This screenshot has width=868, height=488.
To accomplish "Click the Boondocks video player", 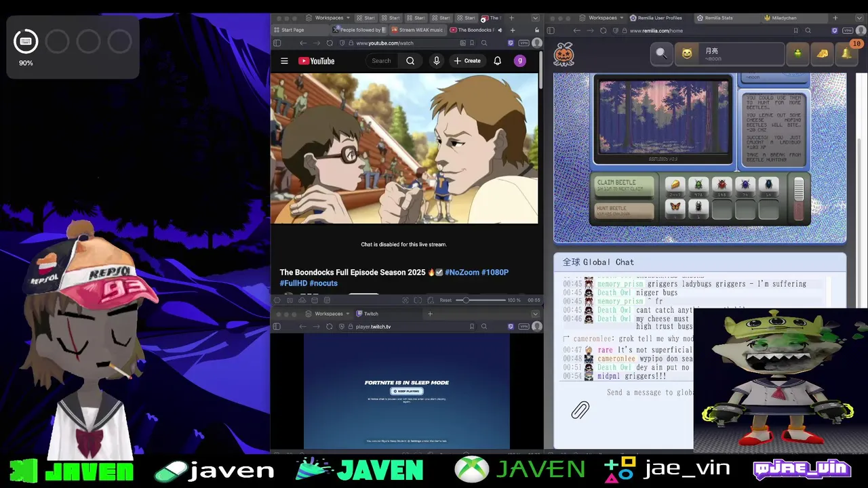I will [x=404, y=148].
